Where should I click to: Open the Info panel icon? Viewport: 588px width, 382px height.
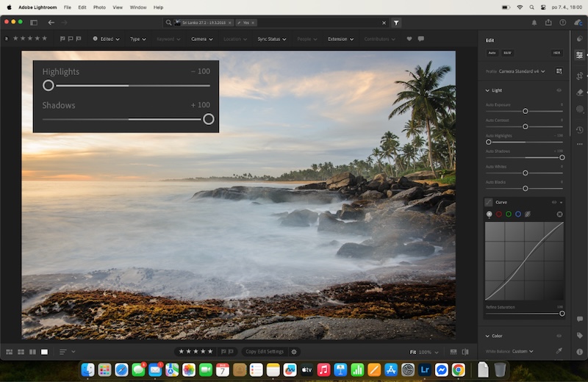[579, 352]
